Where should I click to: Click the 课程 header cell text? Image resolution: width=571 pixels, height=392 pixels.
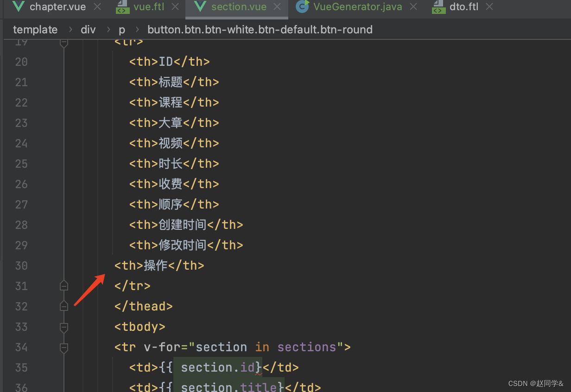171,102
